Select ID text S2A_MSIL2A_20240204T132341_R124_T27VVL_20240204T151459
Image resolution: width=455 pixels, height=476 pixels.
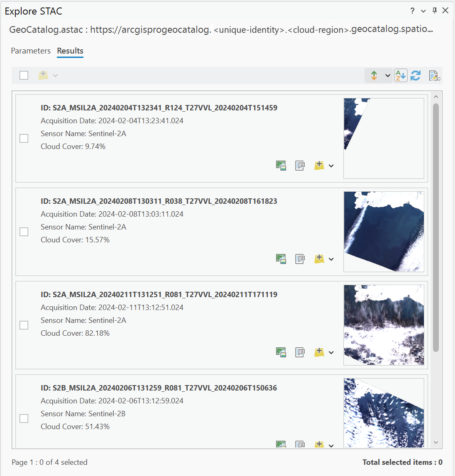[x=165, y=108]
